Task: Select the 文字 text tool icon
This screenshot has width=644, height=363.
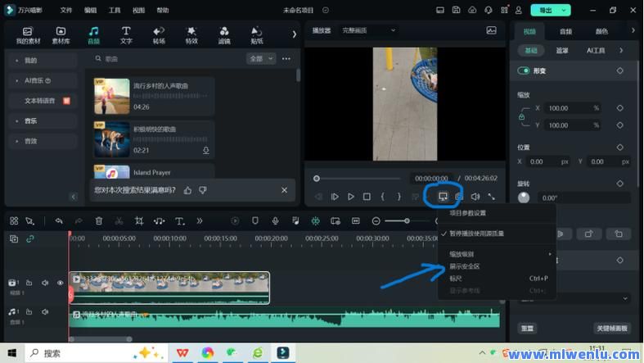Action: pyautogui.click(x=126, y=34)
